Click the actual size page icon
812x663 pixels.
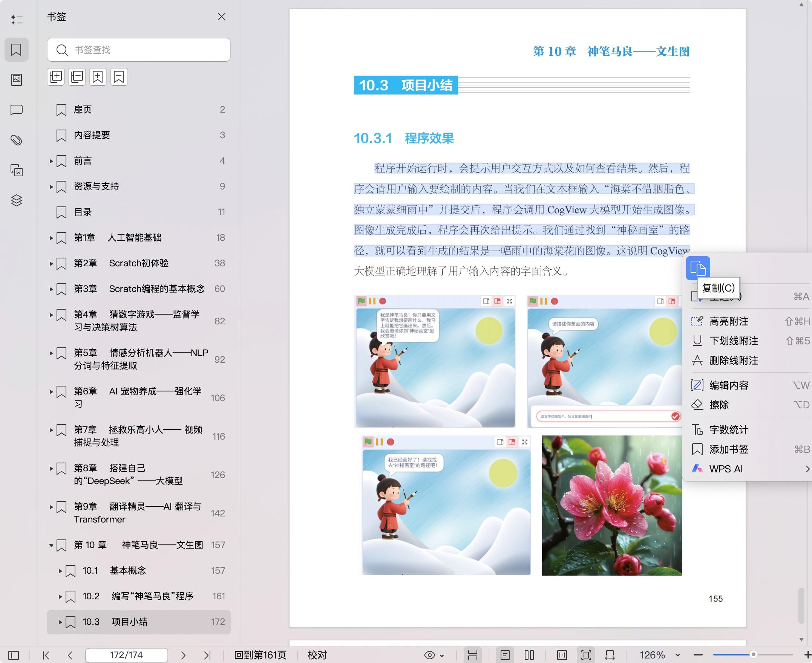tap(562, 655)
